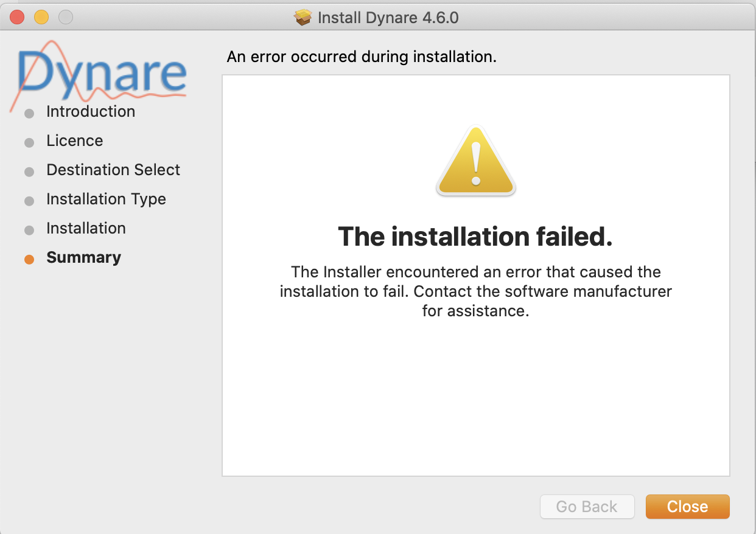Viewport: 756px width, 534px height.
Task: Click the Destination Select step bullet
Action: pos(29,172)
